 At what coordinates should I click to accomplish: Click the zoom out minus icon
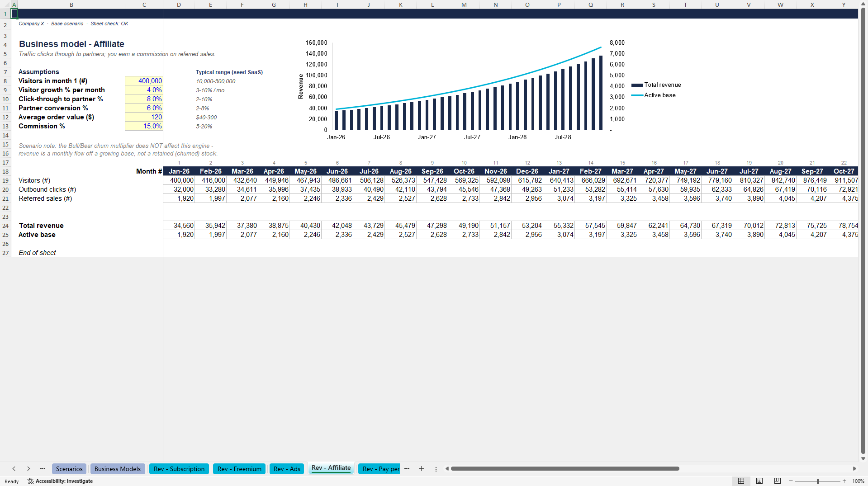[791, 481]
